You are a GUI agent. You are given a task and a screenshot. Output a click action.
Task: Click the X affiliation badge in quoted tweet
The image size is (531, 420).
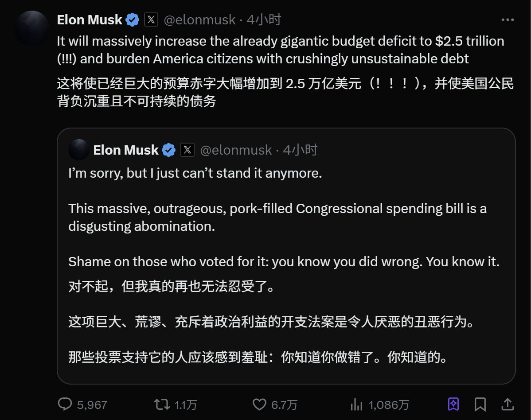187,150
